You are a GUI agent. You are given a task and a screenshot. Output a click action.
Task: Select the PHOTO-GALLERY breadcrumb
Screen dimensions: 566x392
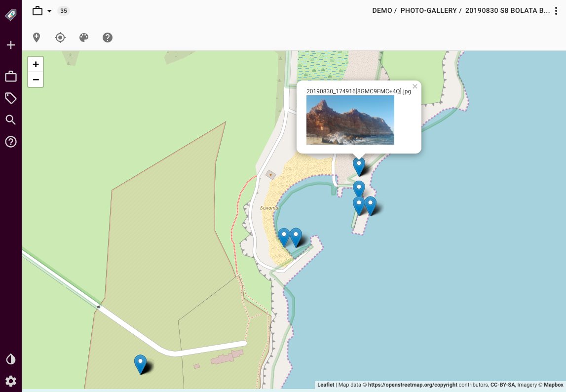click(x=428, y=11)
